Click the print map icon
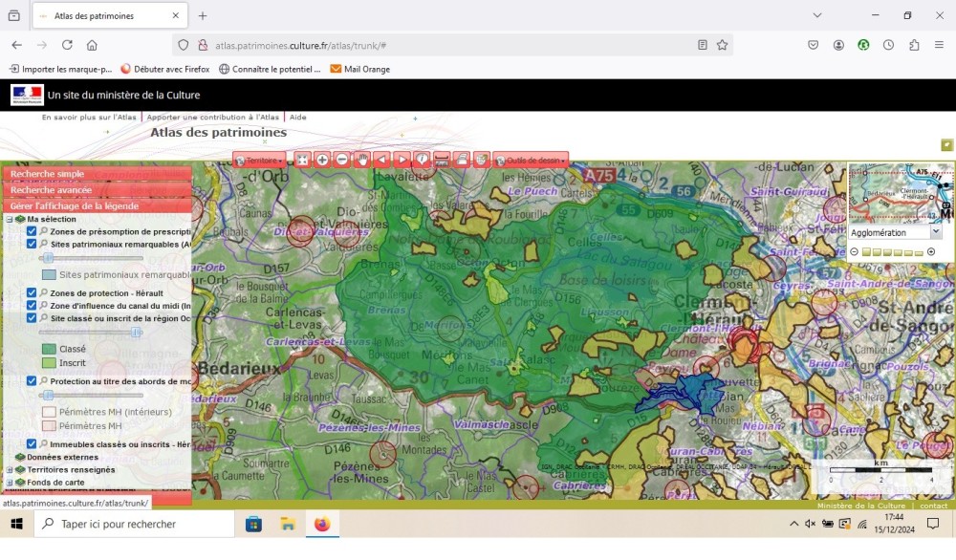The height and width of the screenshot is (560, 956). (462, 160)
